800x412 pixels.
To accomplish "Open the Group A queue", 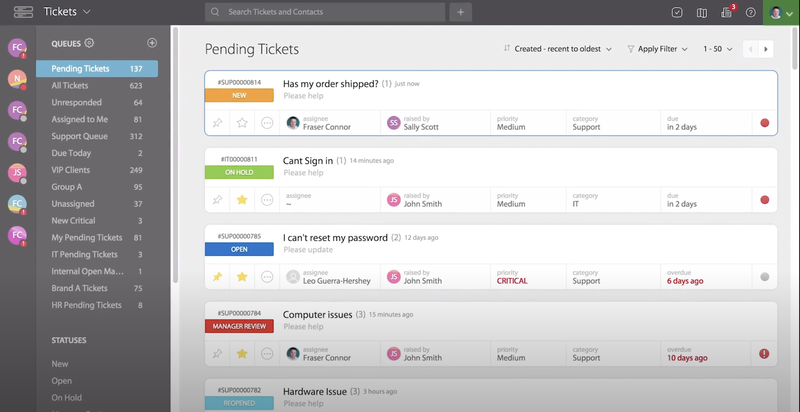I will [x=97, y=187].
